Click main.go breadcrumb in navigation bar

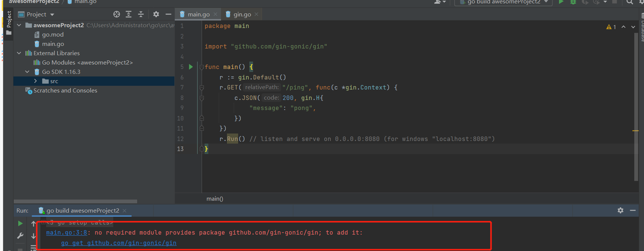tap(82, 2)
